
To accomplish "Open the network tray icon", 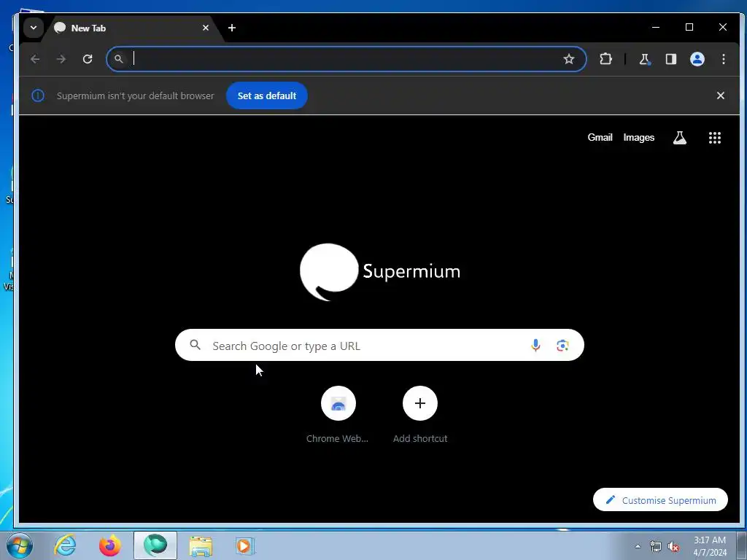I will tap(656, 547).
